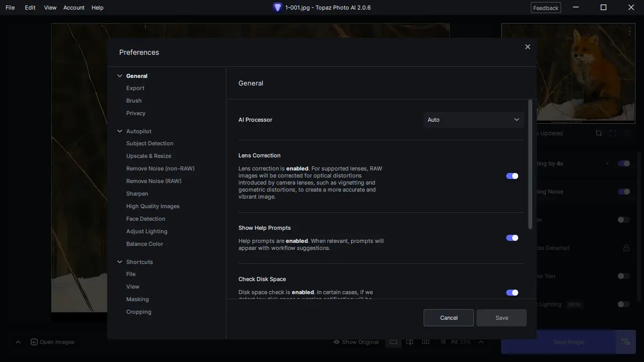Expand the image tray chevron beside Open Images
The image size is (644, 362).
pyautogui.click(x=18, y=342)
